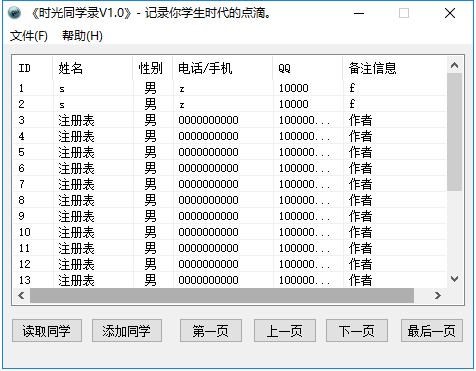The image size is (476, 371).
Task: Select the row with ID 10
Action: [x=229, y=232]
